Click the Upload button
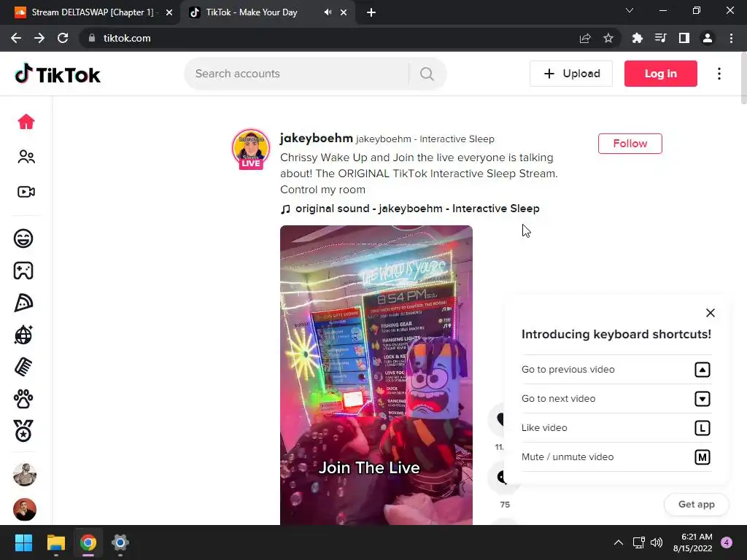Screen dimensions: 747x560 [x=571, y=74]
